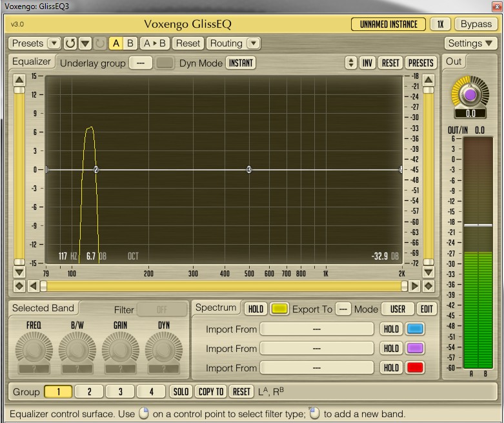Open Filter type selector showing OFF
504x423 pixels.
[x=162, y=310]
